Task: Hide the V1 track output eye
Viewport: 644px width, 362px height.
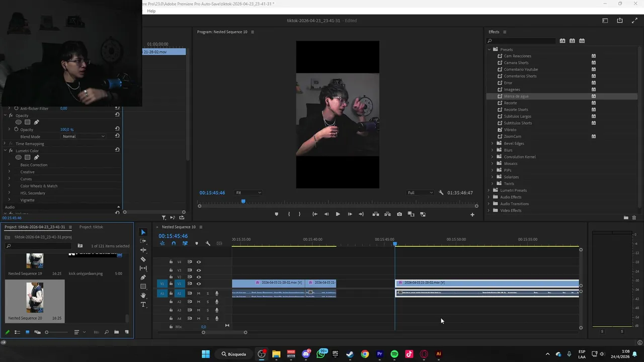Action: (198, 284)
